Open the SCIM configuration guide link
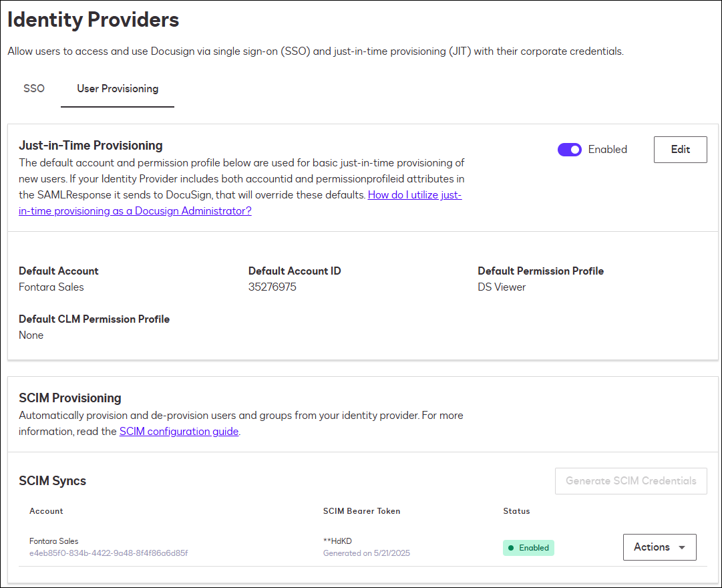Image resolution: width=722 pixels, height=588 pixels. point(178,431)
